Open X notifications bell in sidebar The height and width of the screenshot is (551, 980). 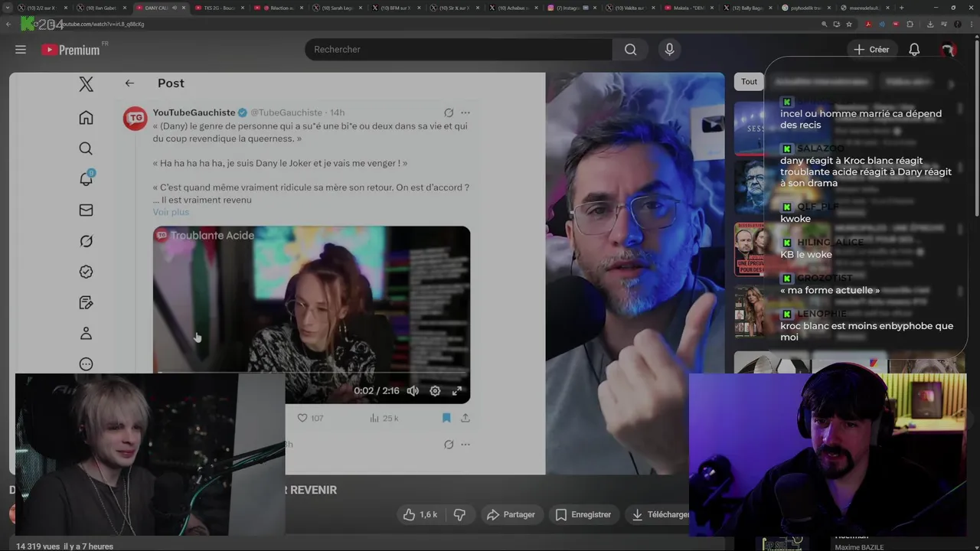pos(86,178)
